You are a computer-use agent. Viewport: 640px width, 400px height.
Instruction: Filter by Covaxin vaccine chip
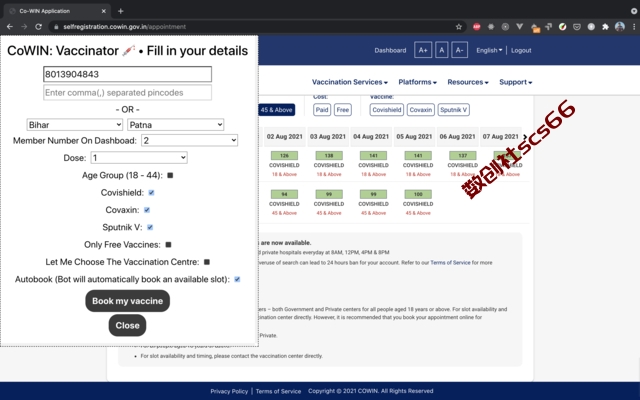(x=421, y=110)
